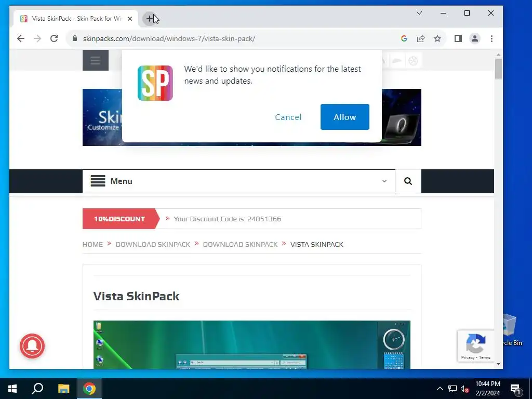This screenshot has width=532, height=399.
Task: Maximize the Chrome window
Action: click(467, 13)
